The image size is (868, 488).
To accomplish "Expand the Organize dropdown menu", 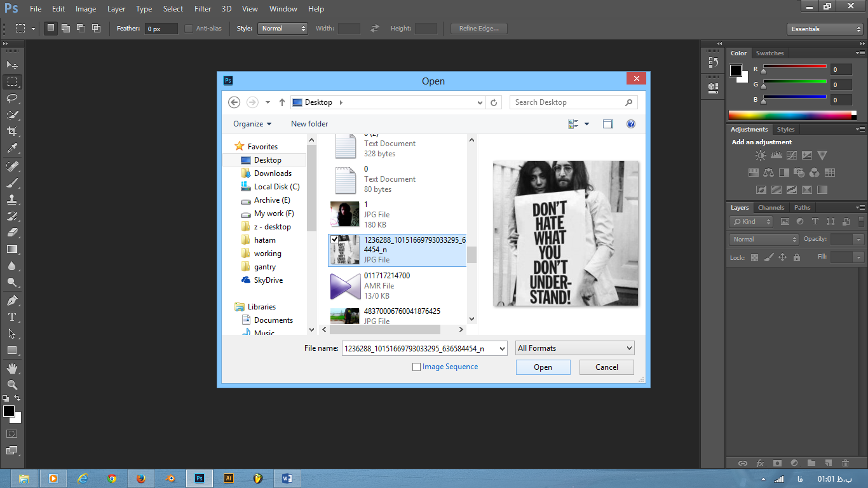I will (252, 124).
